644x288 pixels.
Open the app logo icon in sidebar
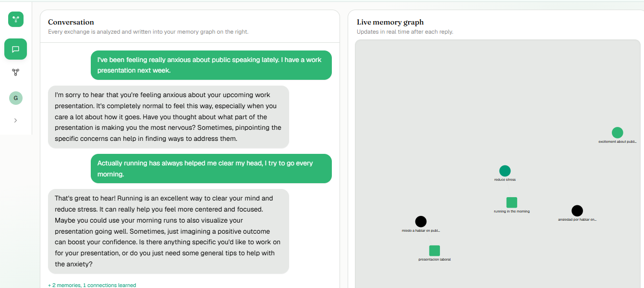point(16,19)
